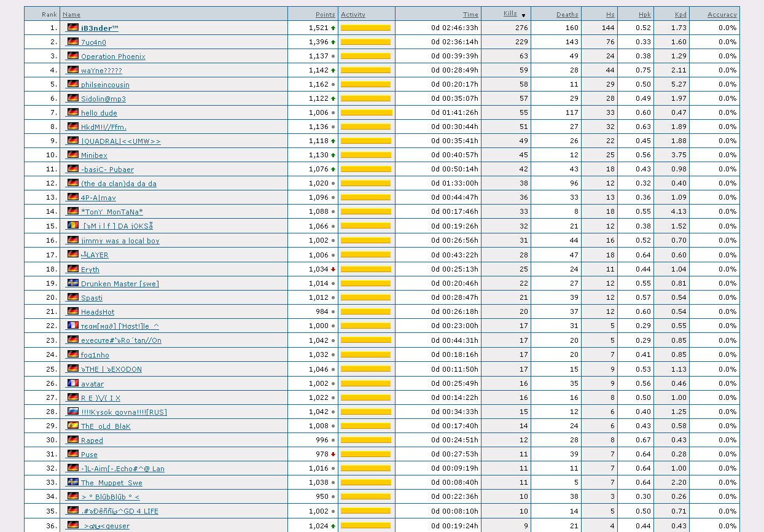Open jimmy was a local boy profile

click(x=120, y=241)
